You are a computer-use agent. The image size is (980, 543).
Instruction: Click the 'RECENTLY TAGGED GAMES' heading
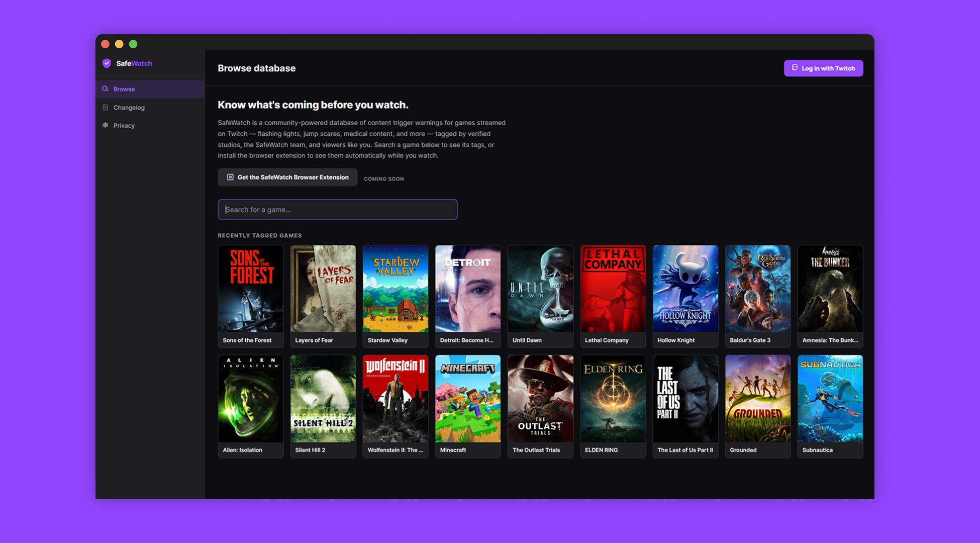(259, 235)
